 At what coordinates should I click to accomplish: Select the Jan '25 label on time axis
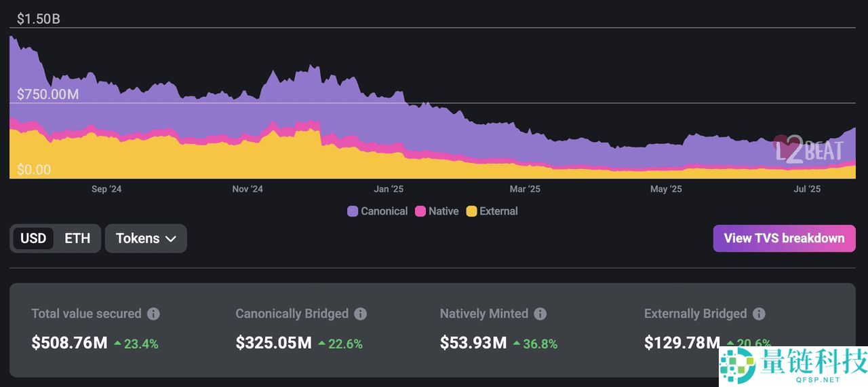point(389,189)
